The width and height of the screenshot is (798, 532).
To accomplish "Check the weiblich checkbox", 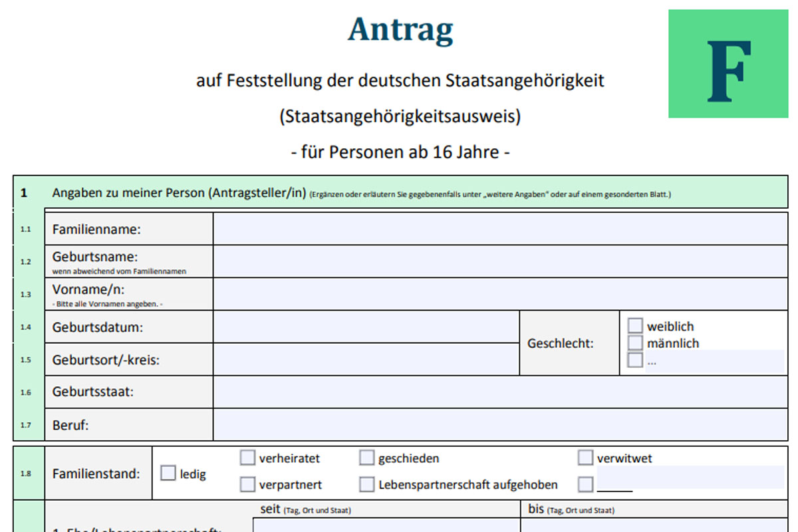I will 636,326.
